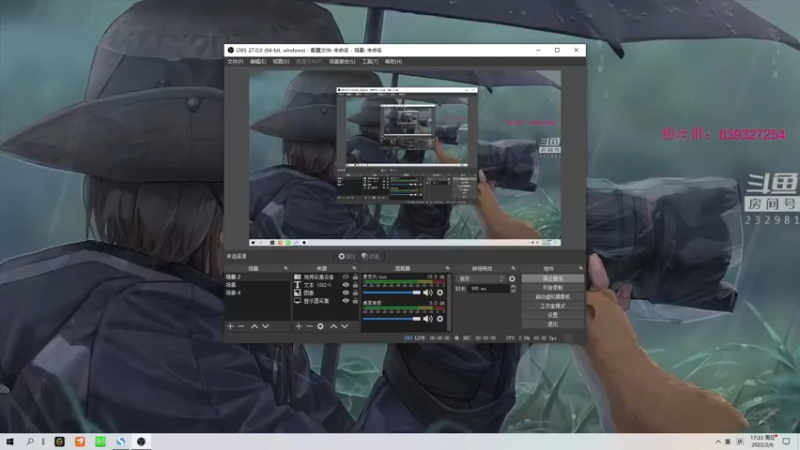Move the selected source up with the sources panel arrow
Image resolution: width=800 pixels, height=450 pixels.
coord(333,326)
